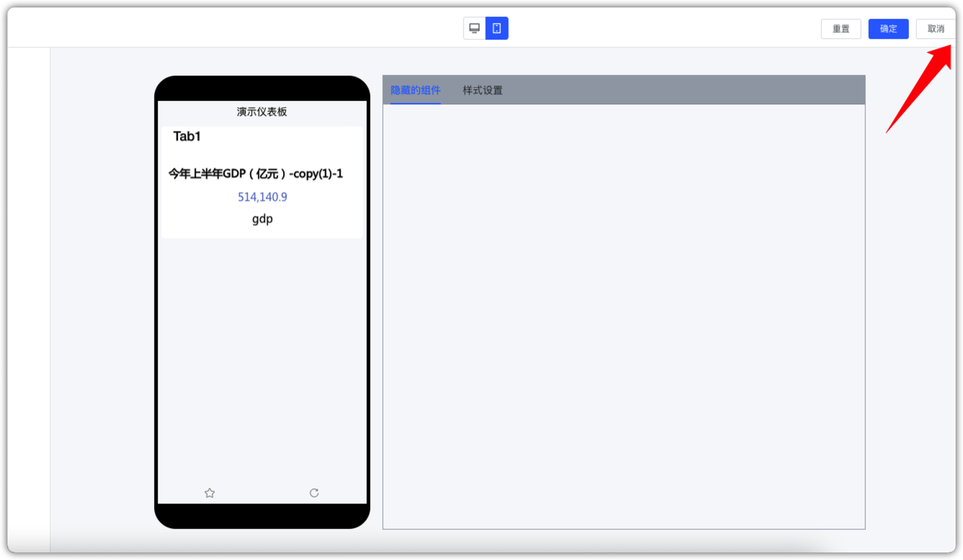This screenshot has width=963, height=560.
Task: Tap the refresh icon in phone preview
Action: 314,493
